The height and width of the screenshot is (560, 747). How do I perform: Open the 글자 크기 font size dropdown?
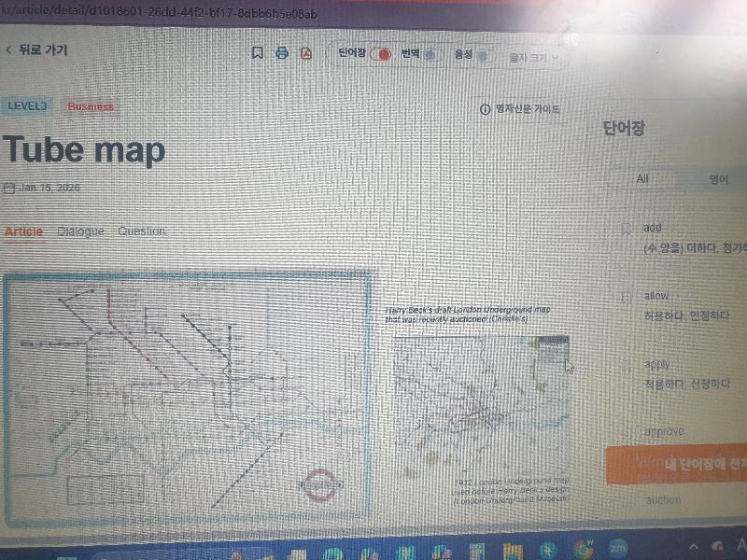coord(533,58)
